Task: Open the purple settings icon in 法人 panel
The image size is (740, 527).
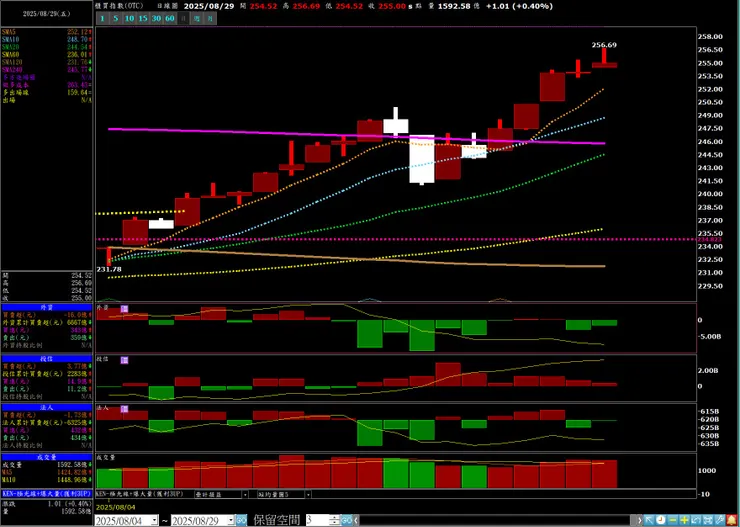Action: [x=125, y=409]
